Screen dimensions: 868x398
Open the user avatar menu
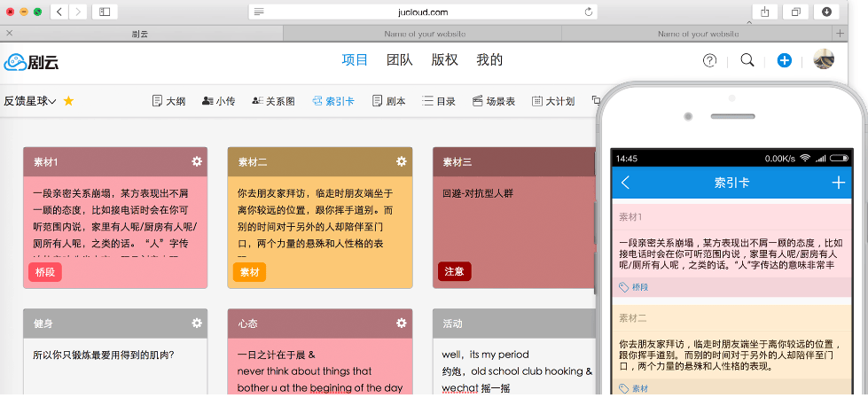(x=824, y=60)
